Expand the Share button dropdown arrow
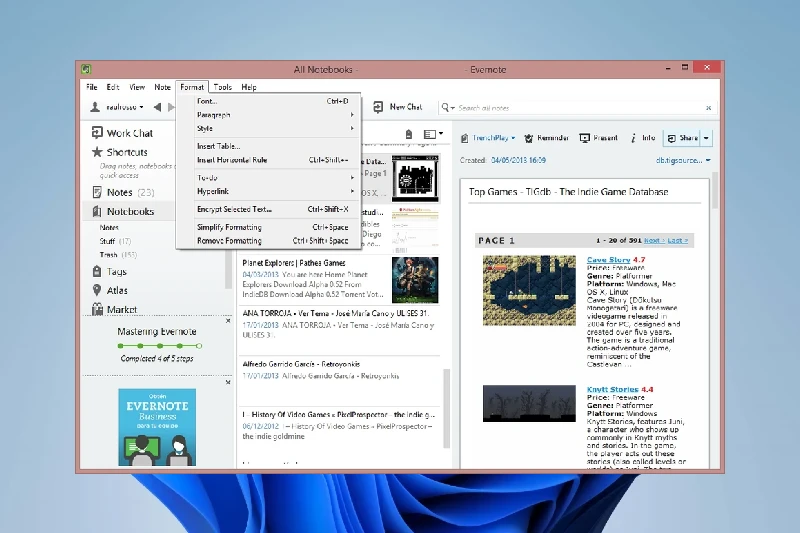 point(707,138)
